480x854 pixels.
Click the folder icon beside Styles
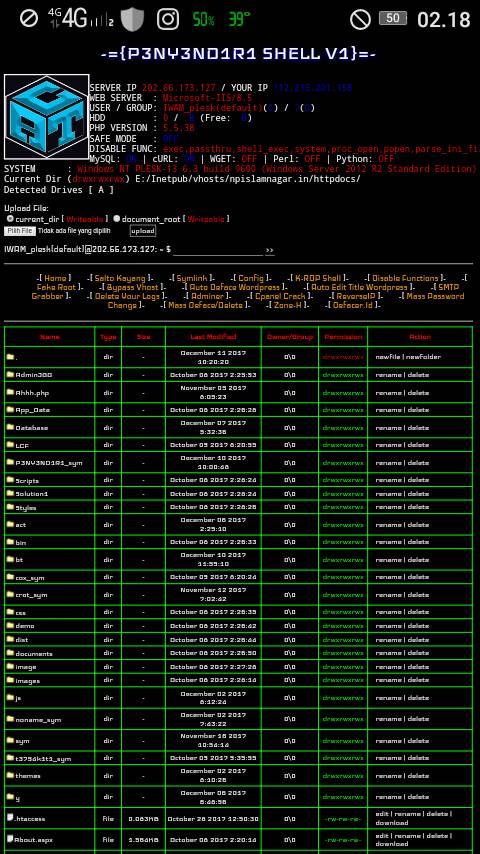tap(10, 507)
